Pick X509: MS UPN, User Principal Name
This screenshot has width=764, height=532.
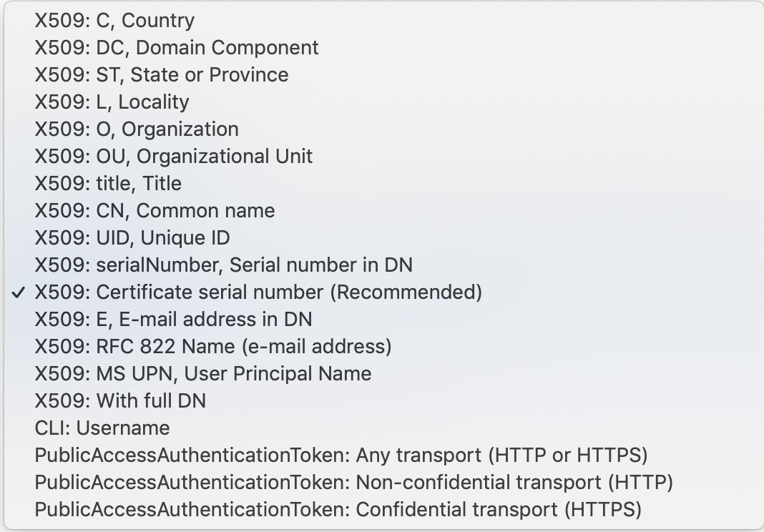(x=203, y=374)
